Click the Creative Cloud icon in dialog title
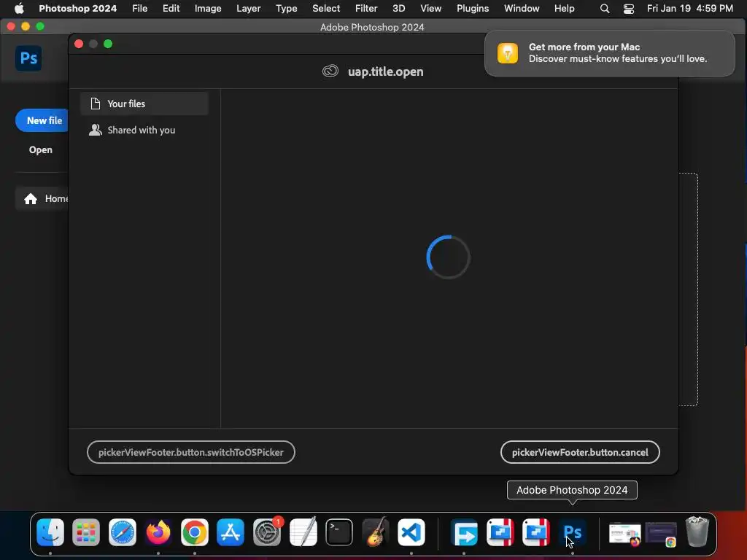Screen dimensions: 747x560 330,71
